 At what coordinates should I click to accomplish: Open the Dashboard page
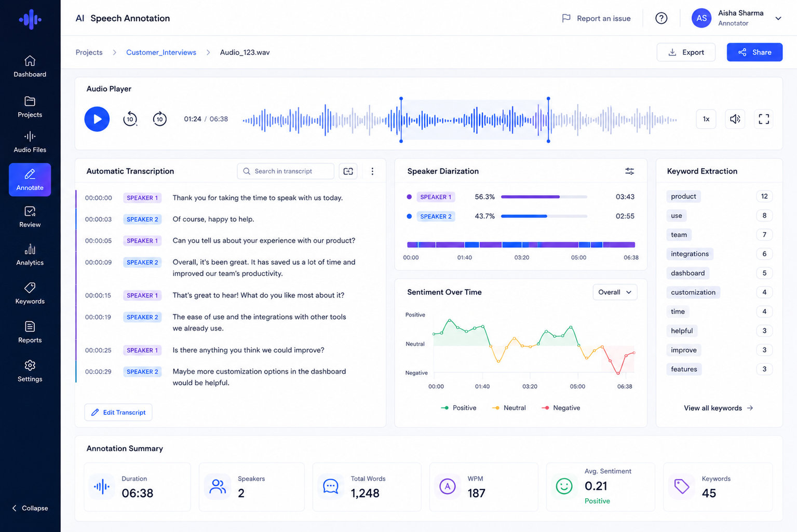[x=30, y=66]
